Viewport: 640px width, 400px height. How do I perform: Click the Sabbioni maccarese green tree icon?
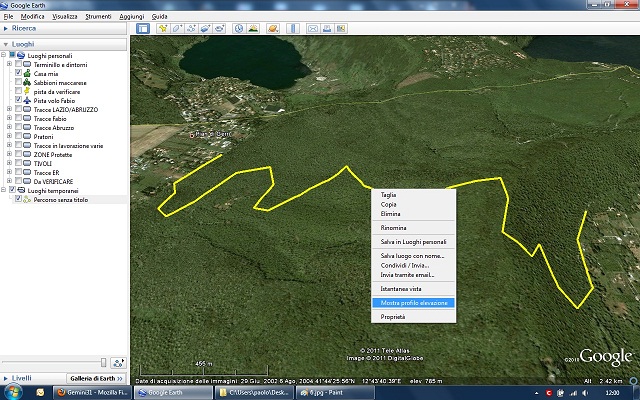pyautogui.click(x=27, y=82)
